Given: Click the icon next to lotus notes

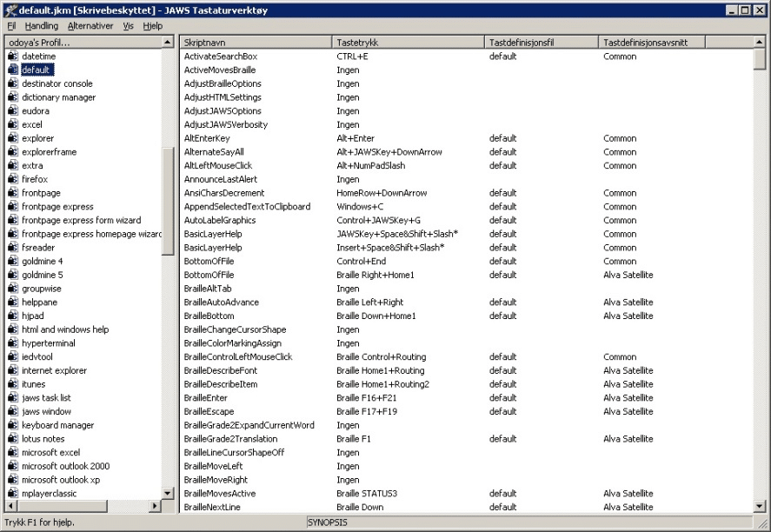Looking at the screenshot, I should (12, 439).
